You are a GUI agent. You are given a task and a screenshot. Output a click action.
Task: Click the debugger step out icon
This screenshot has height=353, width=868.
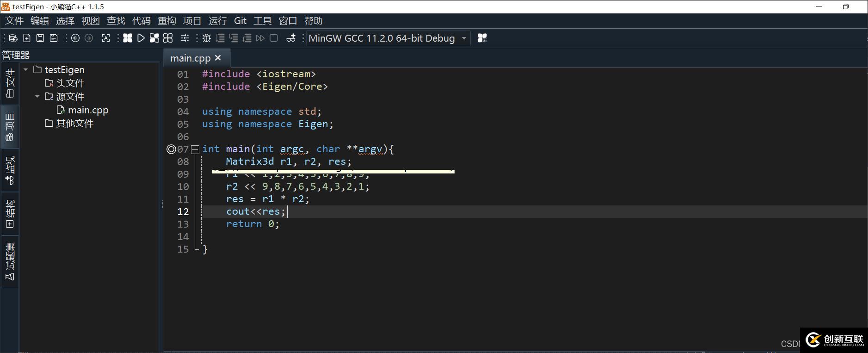(247, 38)
